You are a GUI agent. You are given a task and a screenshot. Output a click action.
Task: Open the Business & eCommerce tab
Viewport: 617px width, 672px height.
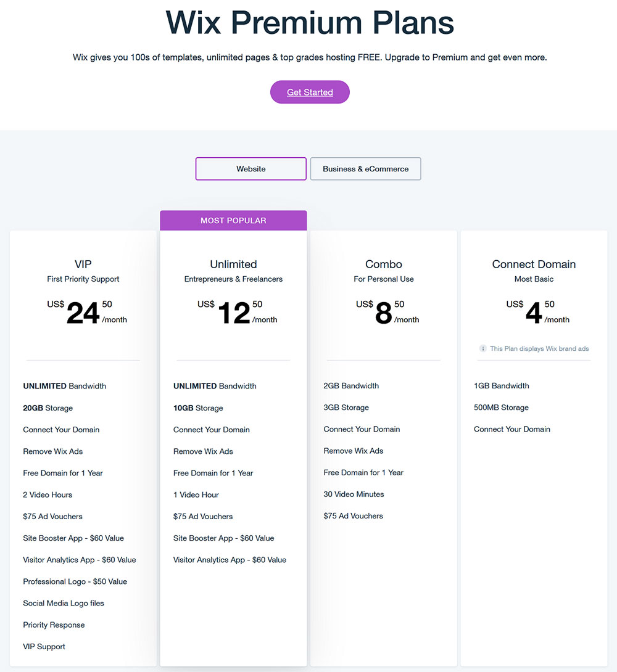coord(365,169)
